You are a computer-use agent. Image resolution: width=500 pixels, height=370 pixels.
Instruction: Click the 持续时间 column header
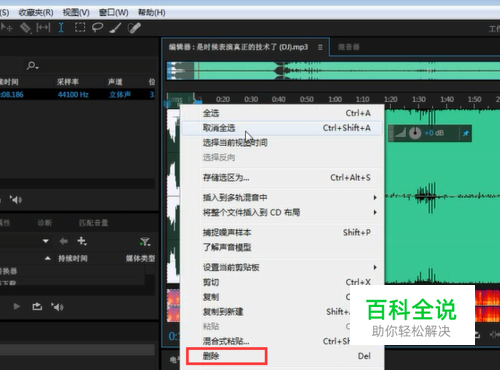tap(73, 258)
